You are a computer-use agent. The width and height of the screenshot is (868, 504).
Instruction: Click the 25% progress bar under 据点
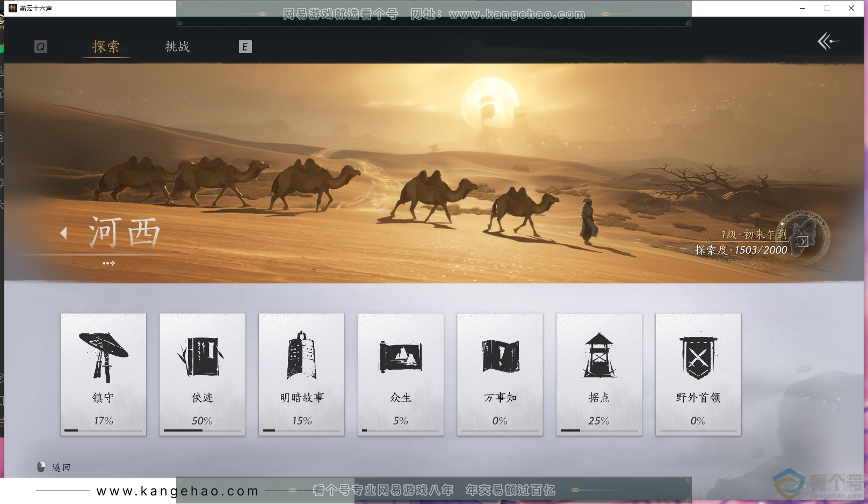coord(599,430)
